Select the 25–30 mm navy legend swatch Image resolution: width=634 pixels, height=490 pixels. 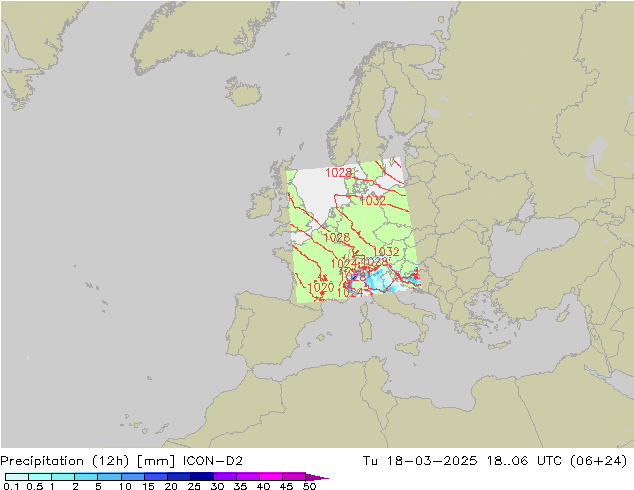(x=202, y=477)
